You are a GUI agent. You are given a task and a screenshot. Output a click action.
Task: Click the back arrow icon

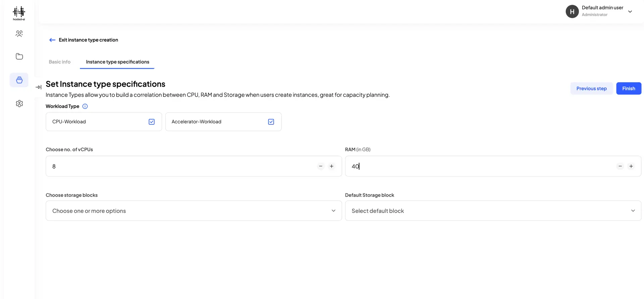coord(52,40)
